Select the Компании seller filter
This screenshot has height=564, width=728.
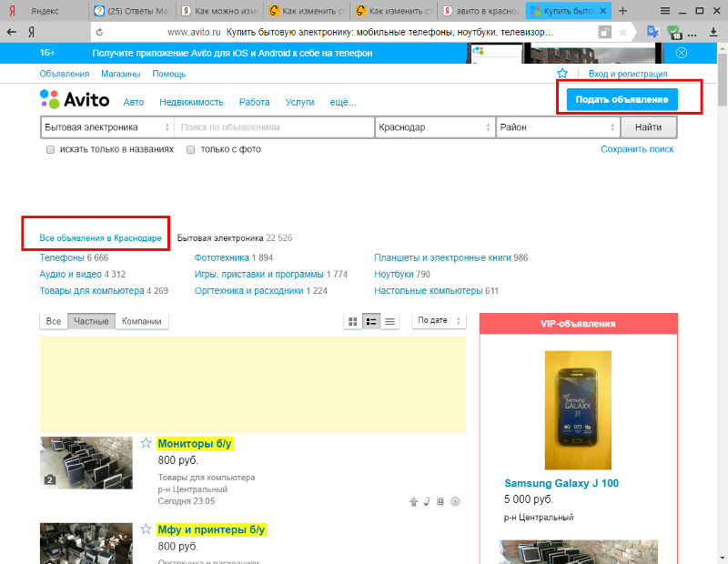pos(142,321)
